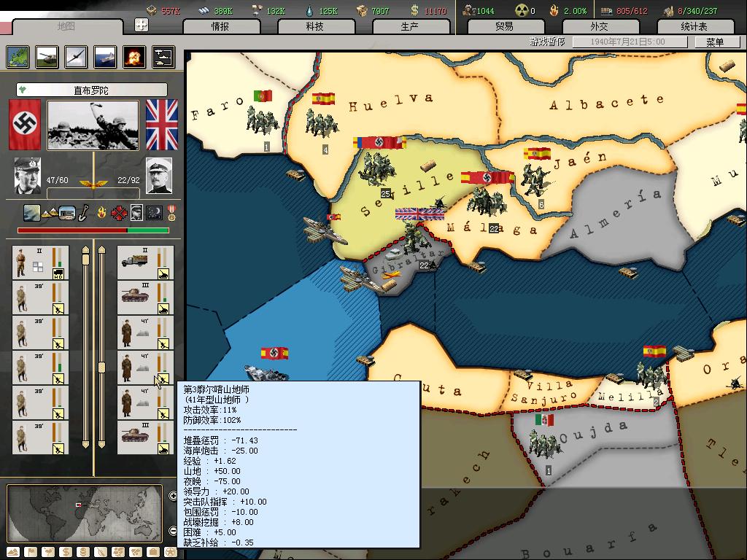Open the 地图 tab
Screen dimensions: 747x560
(x=66, y=26)
